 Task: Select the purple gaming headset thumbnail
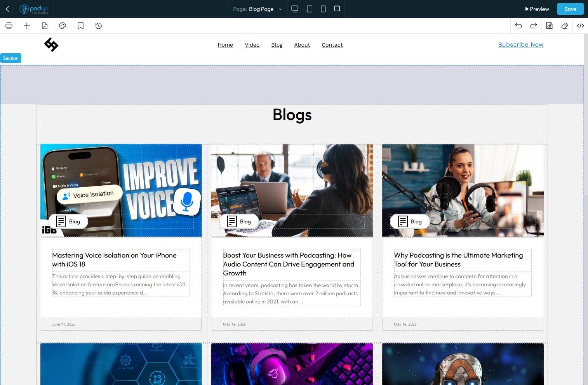coord(292,364)
